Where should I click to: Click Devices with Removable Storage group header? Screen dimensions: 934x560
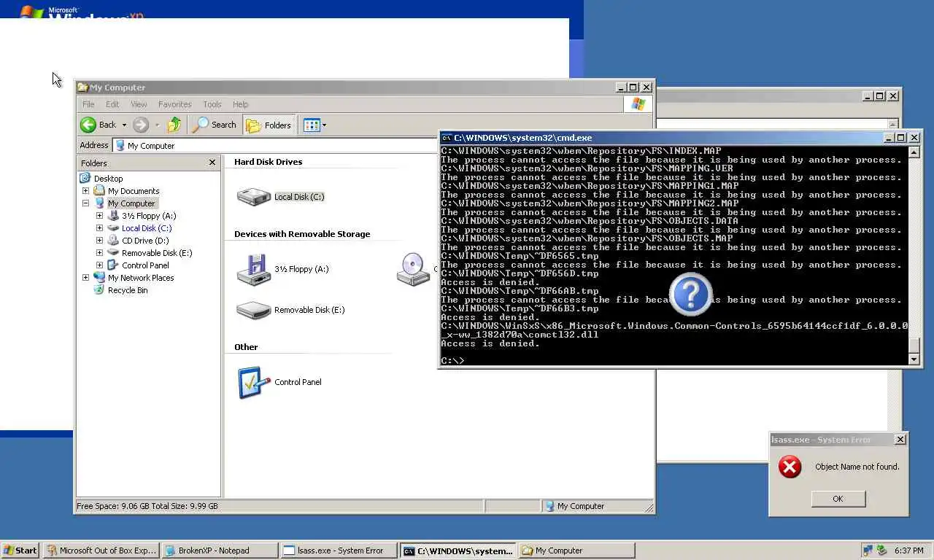[302, 234]
